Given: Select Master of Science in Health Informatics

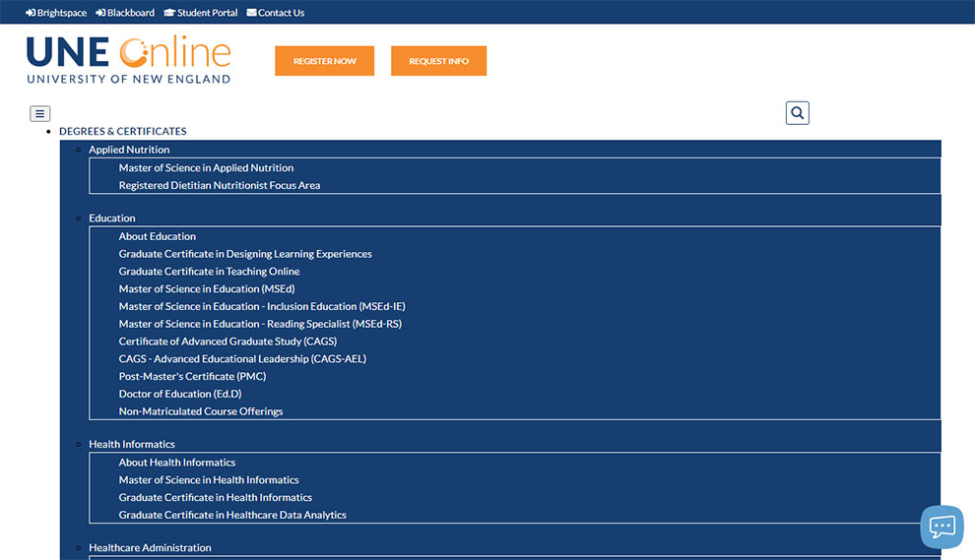Looking at the screenshot, I should click(209, 480).
